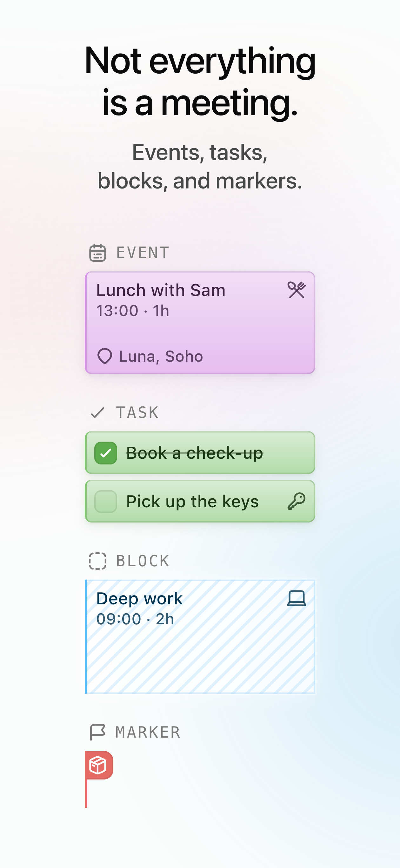Click the dashed square icon beside BLOCK
Screen dimensions: 400x868
pyautogui.click(x=97, y=561)
